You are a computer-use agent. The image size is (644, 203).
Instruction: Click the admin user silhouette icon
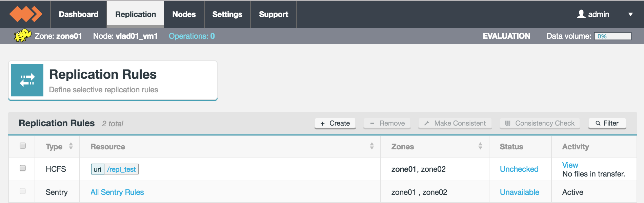tap(581, 14)
